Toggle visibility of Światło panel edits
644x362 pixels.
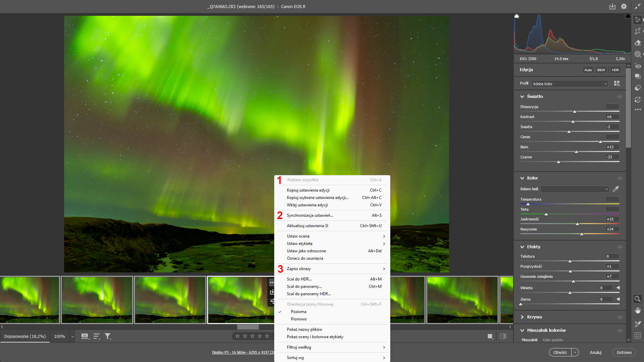pos(620,97)
